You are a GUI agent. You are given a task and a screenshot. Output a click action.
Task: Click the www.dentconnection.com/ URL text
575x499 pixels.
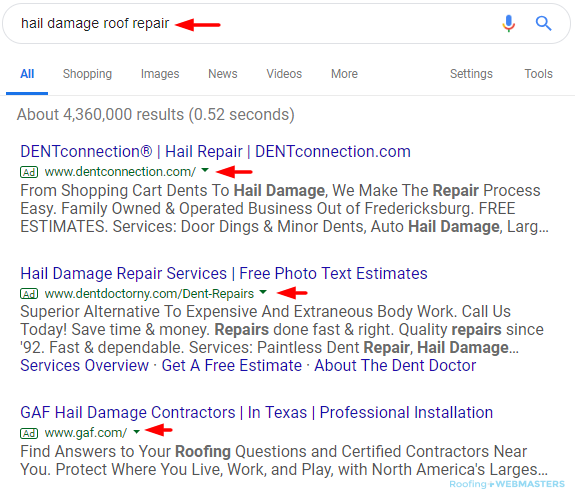(120, 172)
